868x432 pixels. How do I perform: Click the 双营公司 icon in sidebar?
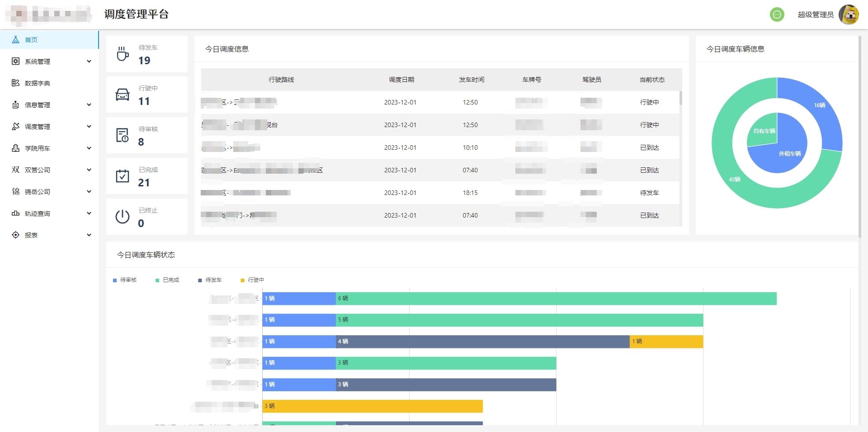(15, 170)
